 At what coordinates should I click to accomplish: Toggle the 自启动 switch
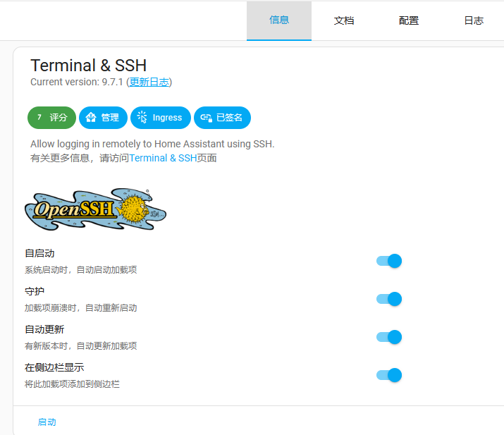(x=389, y=261)
